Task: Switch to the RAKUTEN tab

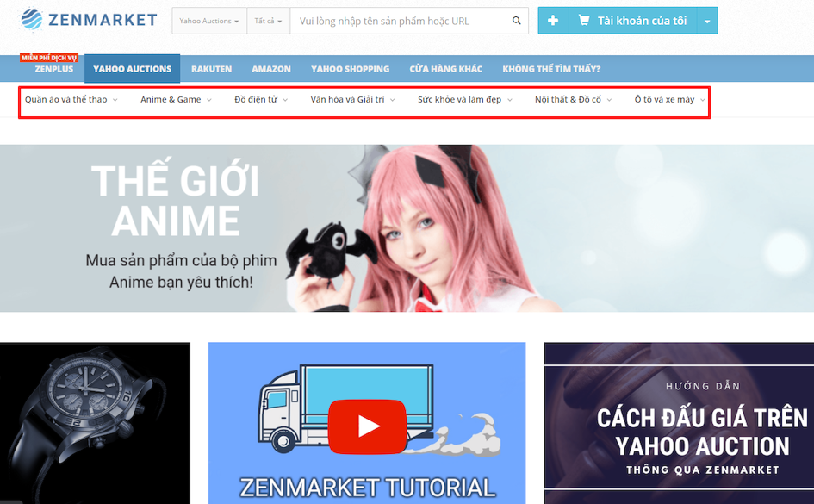Action: click(211, 69)
